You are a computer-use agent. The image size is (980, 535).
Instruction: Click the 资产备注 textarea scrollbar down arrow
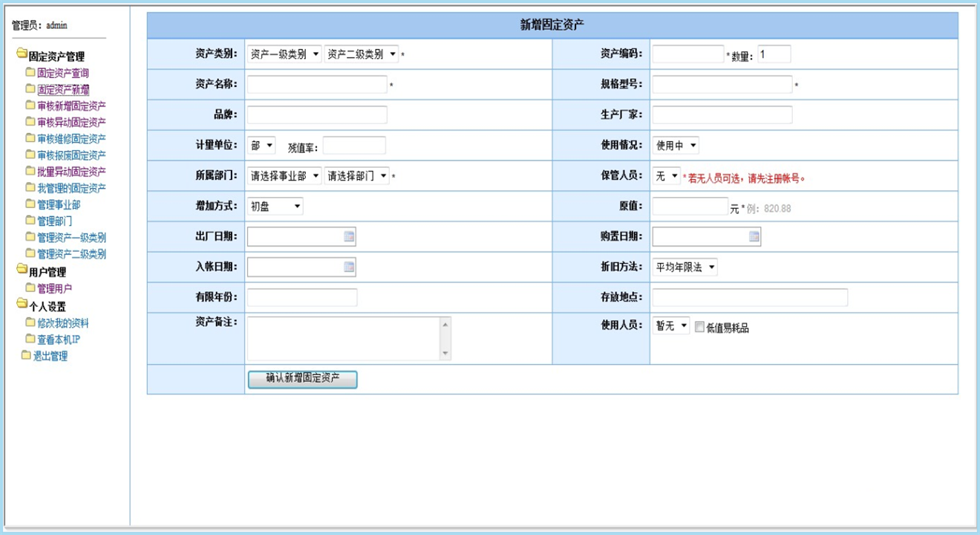pyautogui.click(x=445, y=354)
